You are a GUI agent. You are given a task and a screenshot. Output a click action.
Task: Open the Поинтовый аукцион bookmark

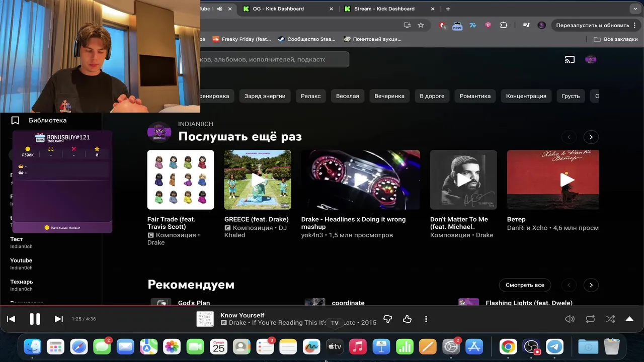pos(373,39)
